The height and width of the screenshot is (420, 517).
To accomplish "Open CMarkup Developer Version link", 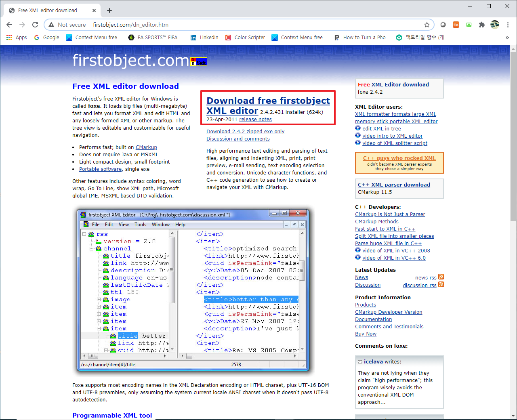I will tap(389, 312).
